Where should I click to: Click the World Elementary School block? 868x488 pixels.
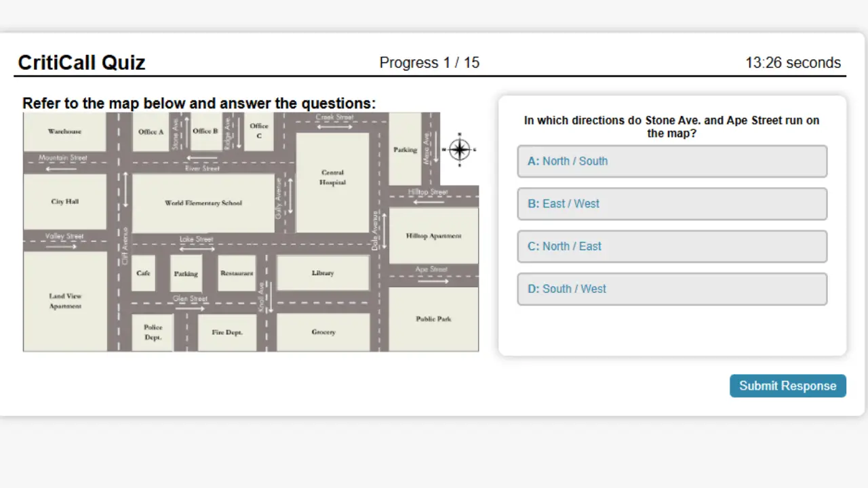click(x=203, y=203)
